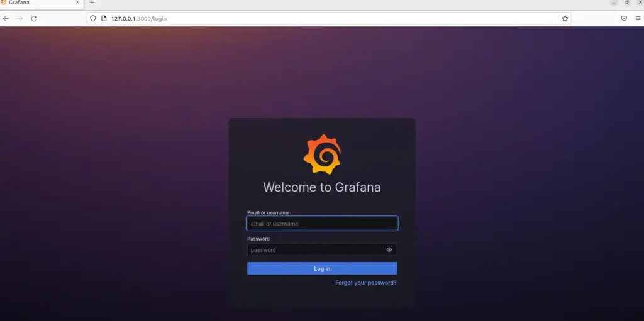The height and width of the screenshot is (321, 644).
Task: Toggle password visibility with the eye icon
Action: point(389,249)
